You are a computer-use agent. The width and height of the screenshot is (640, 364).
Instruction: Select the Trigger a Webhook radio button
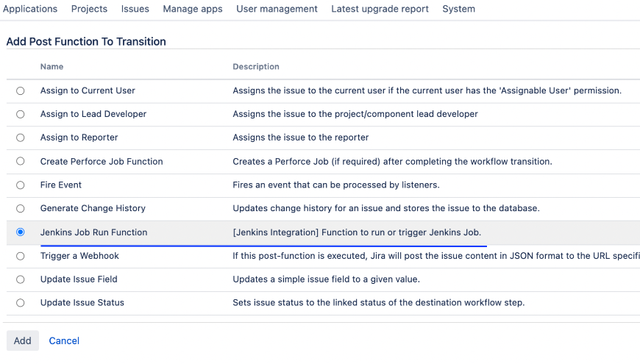point(20,256)
